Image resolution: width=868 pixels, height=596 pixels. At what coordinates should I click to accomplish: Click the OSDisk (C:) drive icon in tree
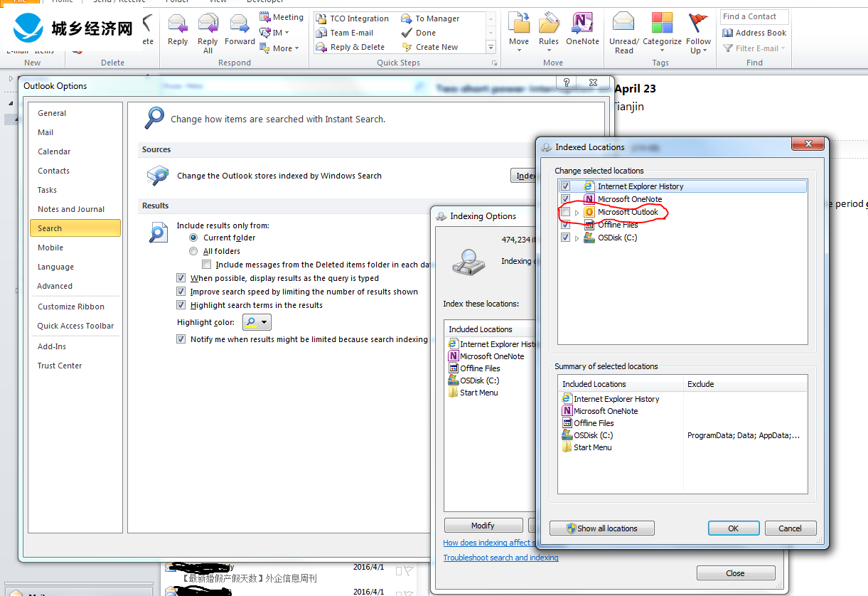[589, 238]
